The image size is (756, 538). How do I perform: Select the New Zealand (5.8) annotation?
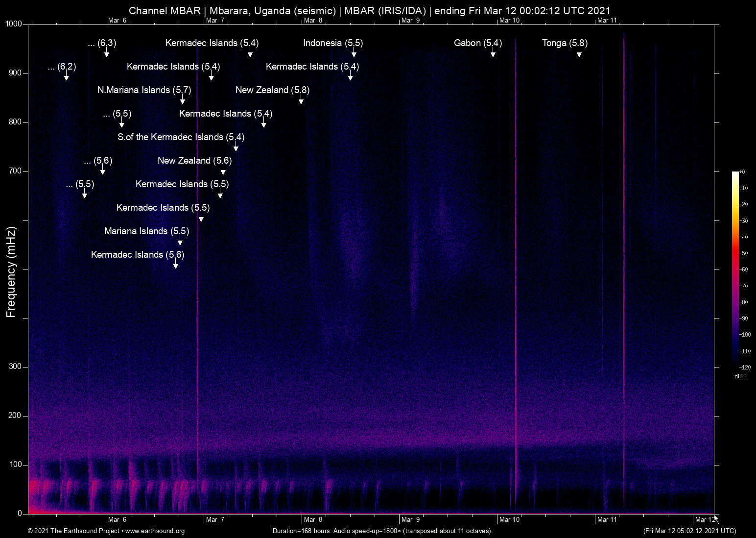[272, 90]
